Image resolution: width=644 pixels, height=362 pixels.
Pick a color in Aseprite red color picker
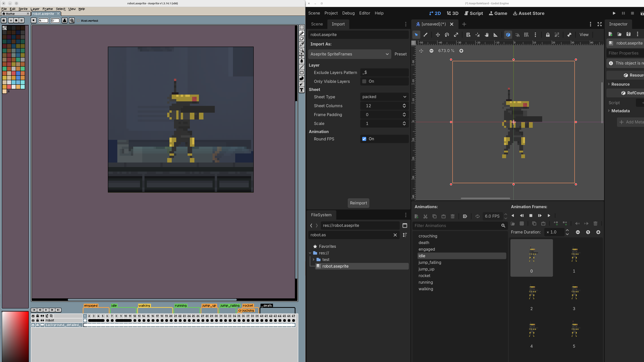(x=15, y=336)
